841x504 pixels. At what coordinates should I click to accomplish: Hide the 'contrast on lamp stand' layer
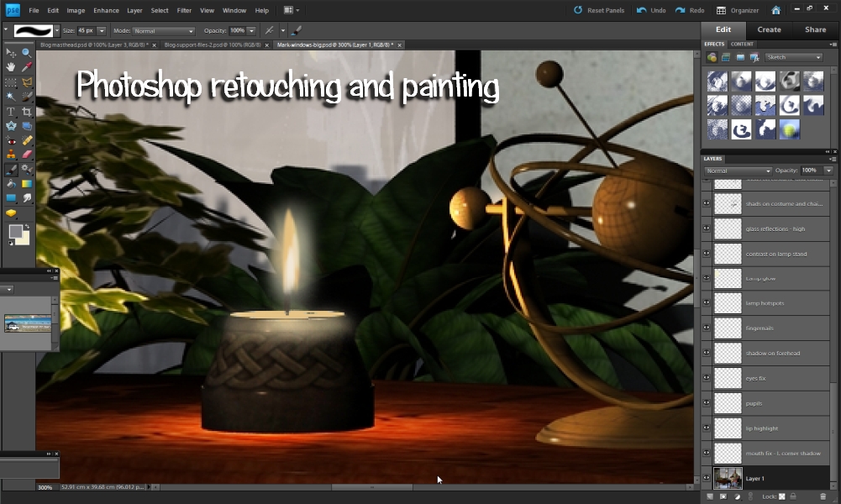(707, 253)
